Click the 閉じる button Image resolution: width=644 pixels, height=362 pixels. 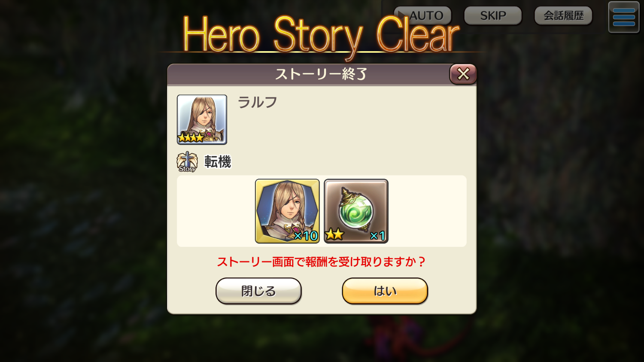258,291
